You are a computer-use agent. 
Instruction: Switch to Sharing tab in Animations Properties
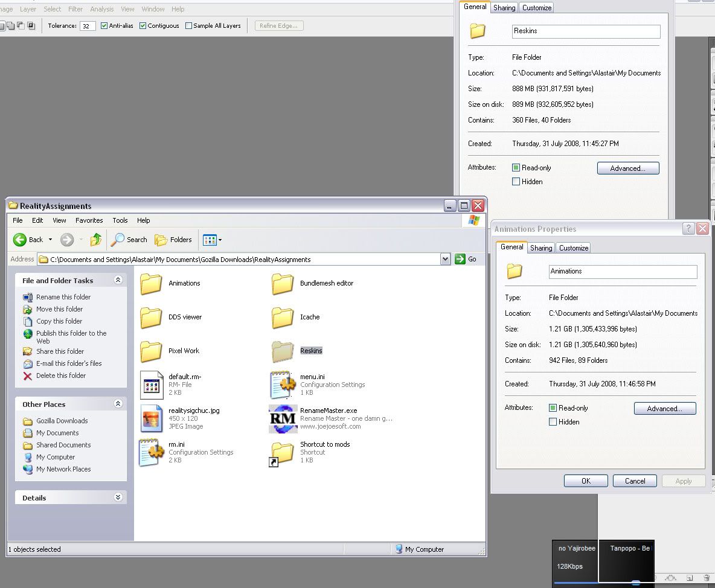(540, 248)
